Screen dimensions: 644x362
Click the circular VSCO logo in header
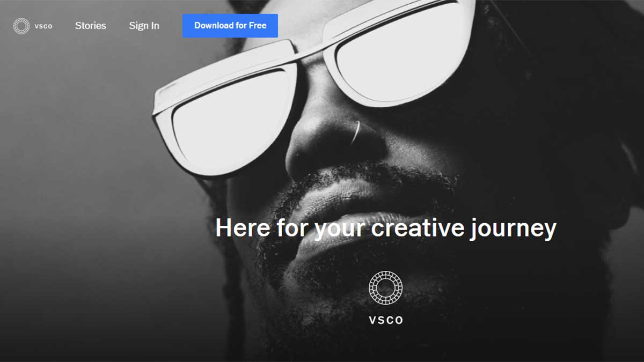point(21,26)
